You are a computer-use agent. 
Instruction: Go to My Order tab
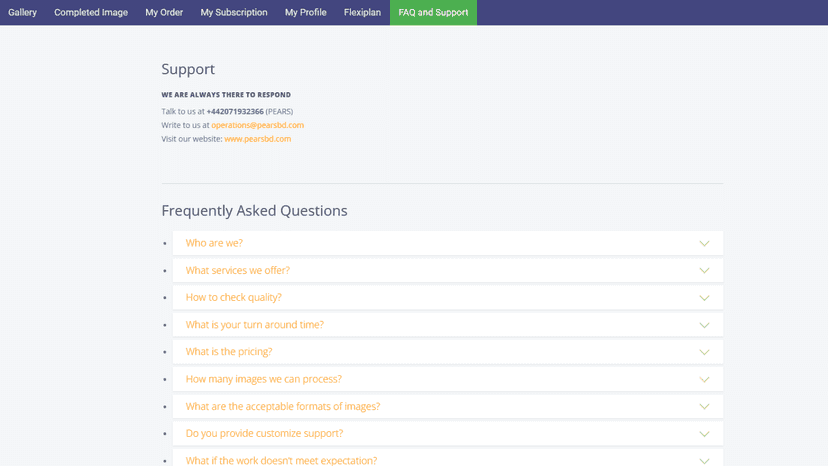164,12
